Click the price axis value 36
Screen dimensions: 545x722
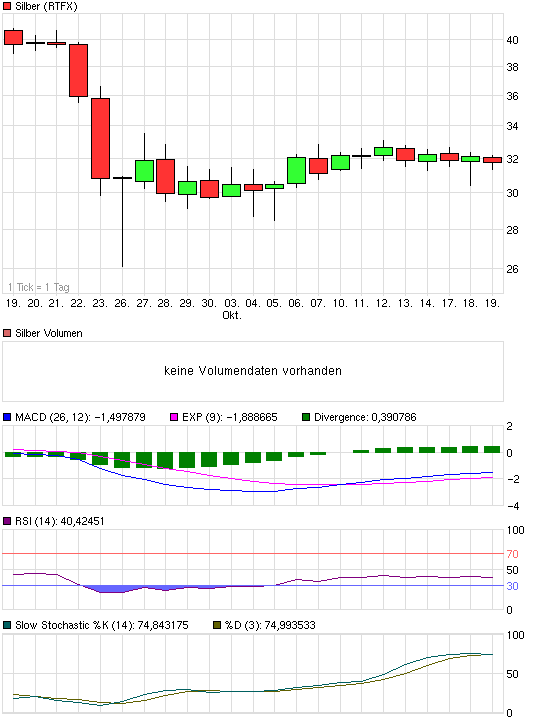click(x=512, y=96)
